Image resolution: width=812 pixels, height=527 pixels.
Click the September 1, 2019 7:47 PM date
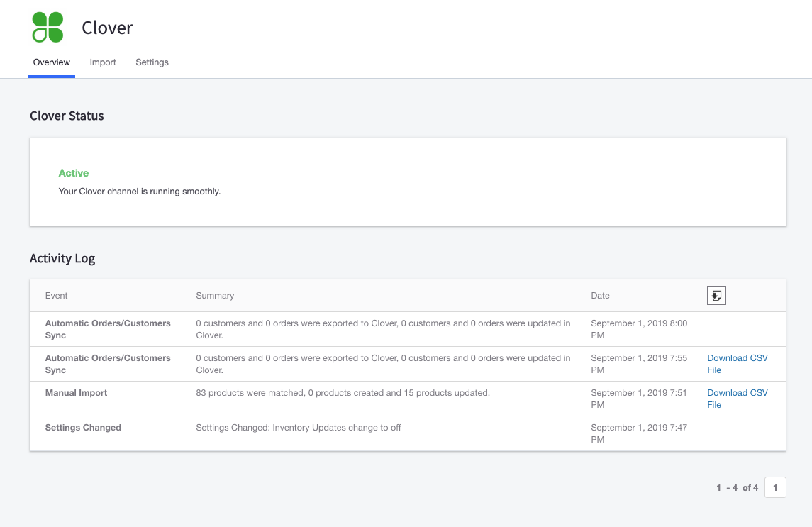click(638, 433)
